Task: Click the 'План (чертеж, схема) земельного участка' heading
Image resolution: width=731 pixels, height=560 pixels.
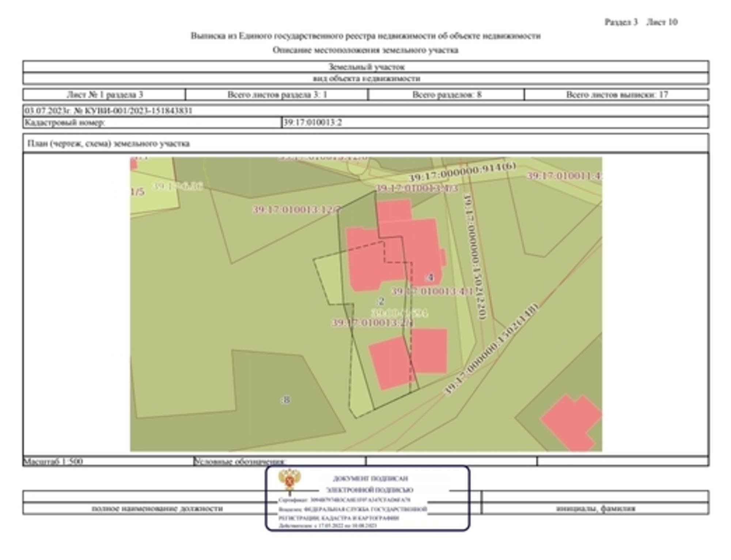Action: point(109,144)
